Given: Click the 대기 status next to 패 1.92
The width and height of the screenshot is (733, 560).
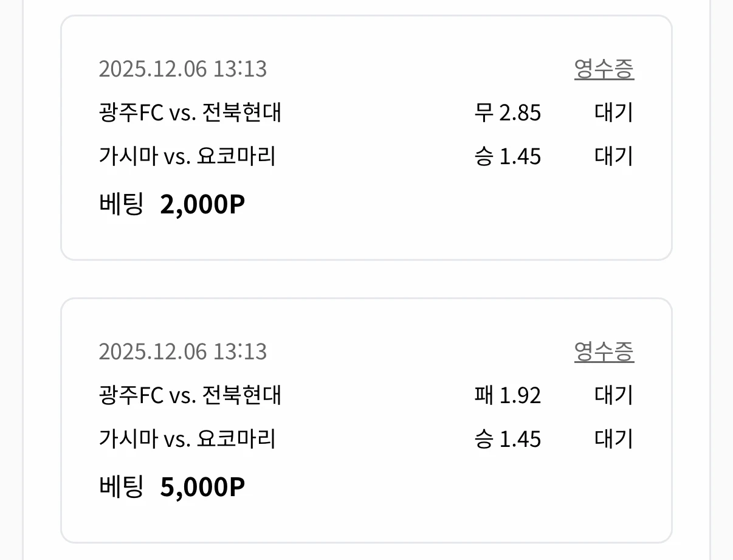Looking at the screenshot, I should [613, 395].
